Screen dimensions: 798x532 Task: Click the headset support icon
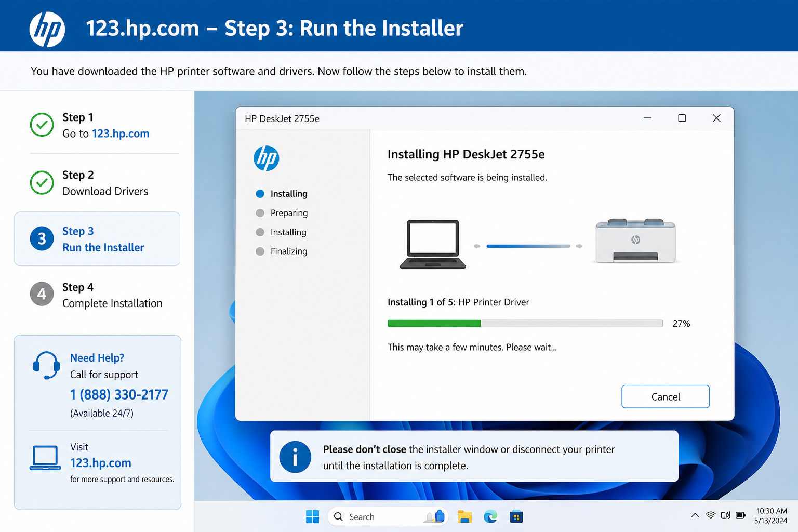[46, 365]
